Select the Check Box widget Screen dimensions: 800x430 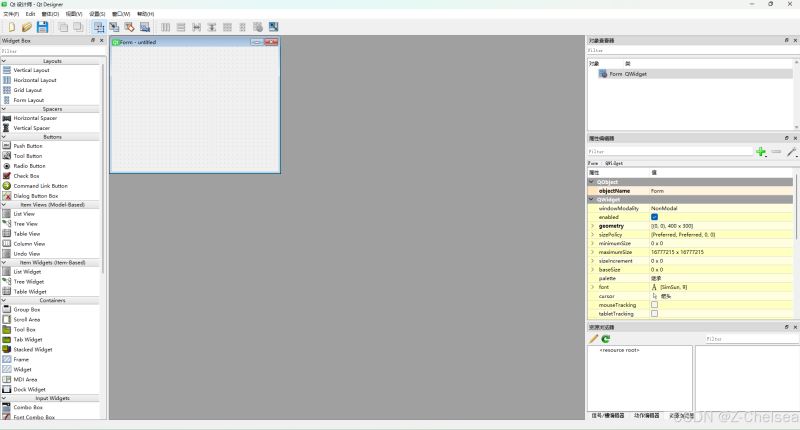[26, 176]
